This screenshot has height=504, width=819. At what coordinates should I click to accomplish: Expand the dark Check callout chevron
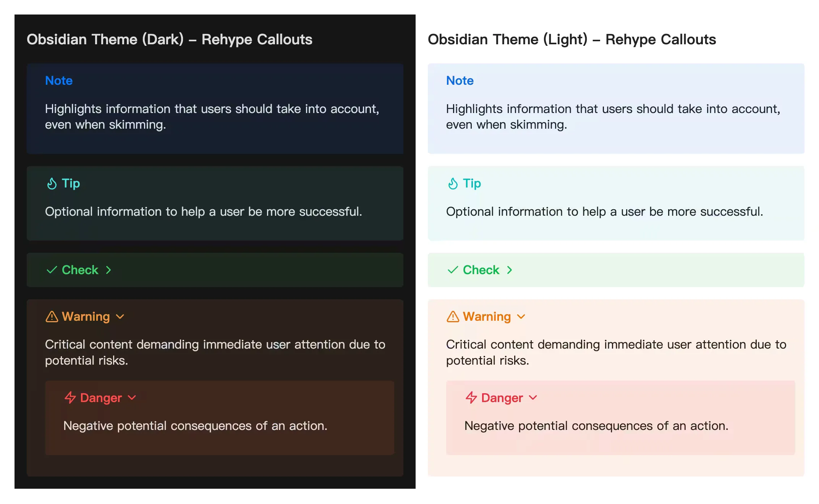(x=108, y=270)
